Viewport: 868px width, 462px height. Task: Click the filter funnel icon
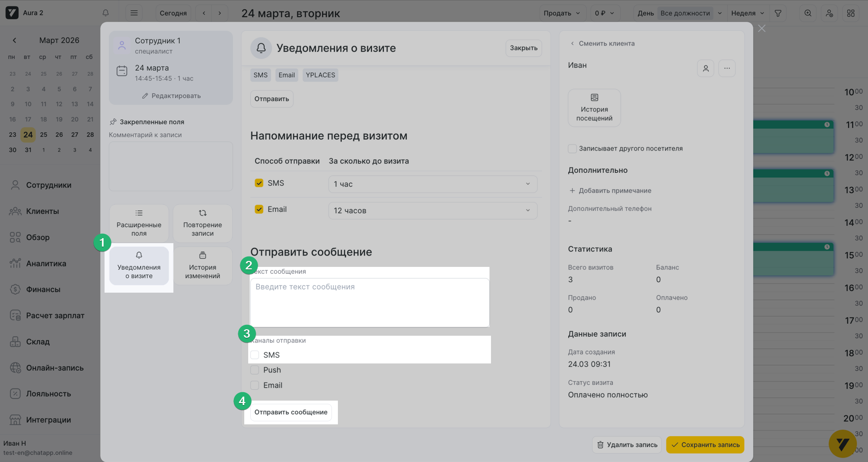[x=778, y=13]
